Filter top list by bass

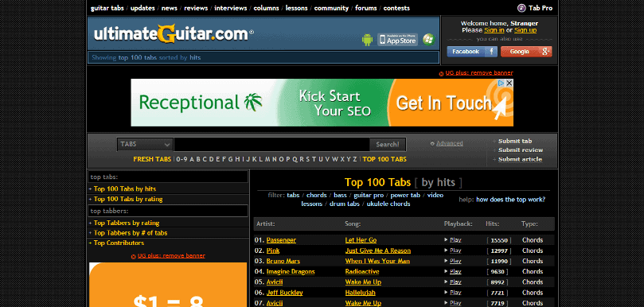[x=340, y=196]
